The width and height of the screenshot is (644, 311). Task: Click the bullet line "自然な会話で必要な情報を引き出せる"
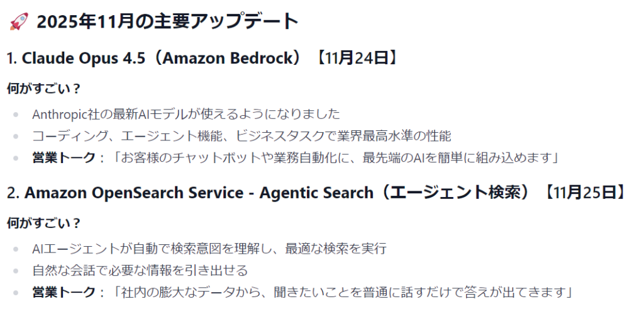tap(140, 270)
